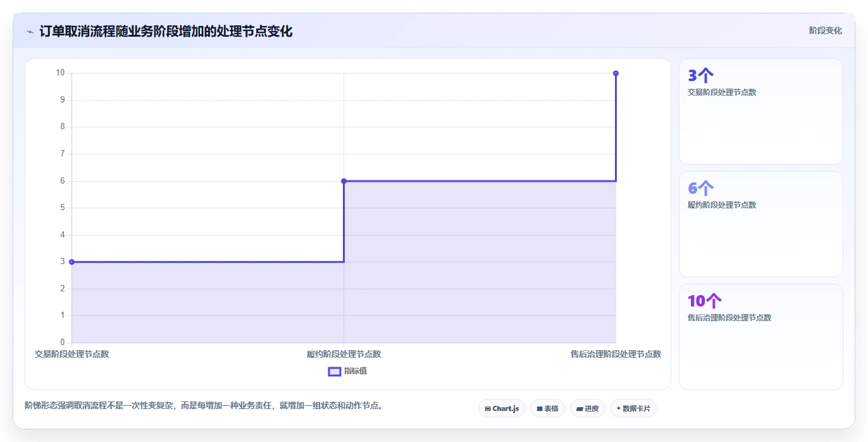This screenshot has width=868, height=442.
Task: Click the x-axis label 售后治理阶段处理节点数
Action: click(x=616, y=354)
